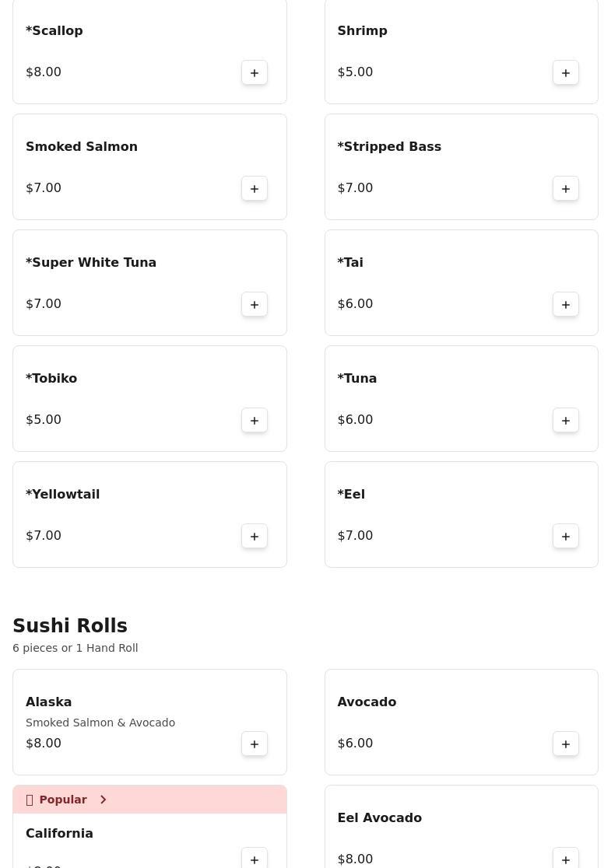Screen dimensions: 611x868
Task: Add Scallop to the order
Action: tap(255, 72)
